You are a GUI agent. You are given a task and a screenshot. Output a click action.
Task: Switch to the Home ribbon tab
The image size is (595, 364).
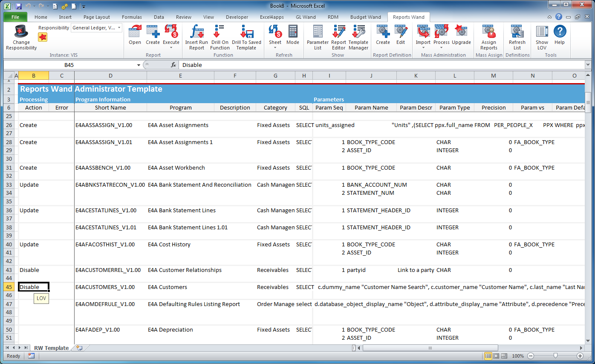41,17
